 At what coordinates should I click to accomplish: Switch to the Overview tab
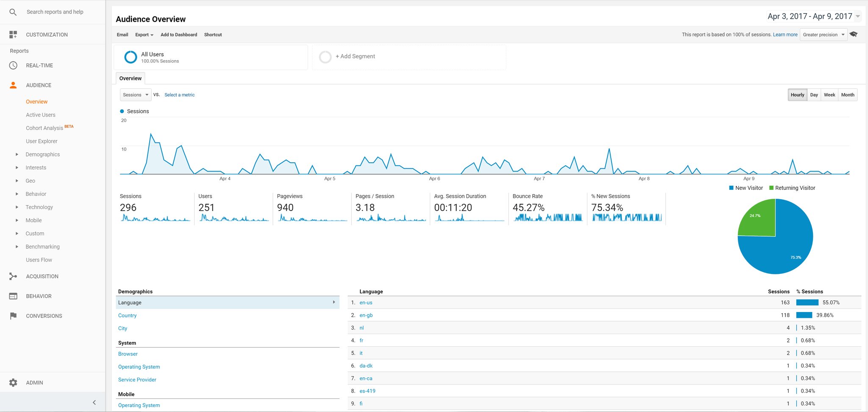click(x=130, y=78)
